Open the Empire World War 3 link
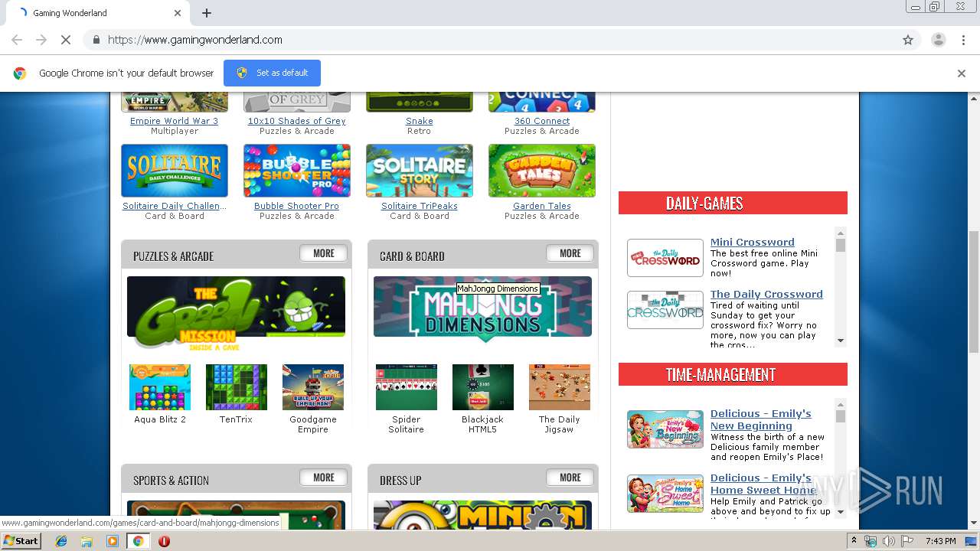The height and width of the screenshot is (551, 980). click(174, 121)
